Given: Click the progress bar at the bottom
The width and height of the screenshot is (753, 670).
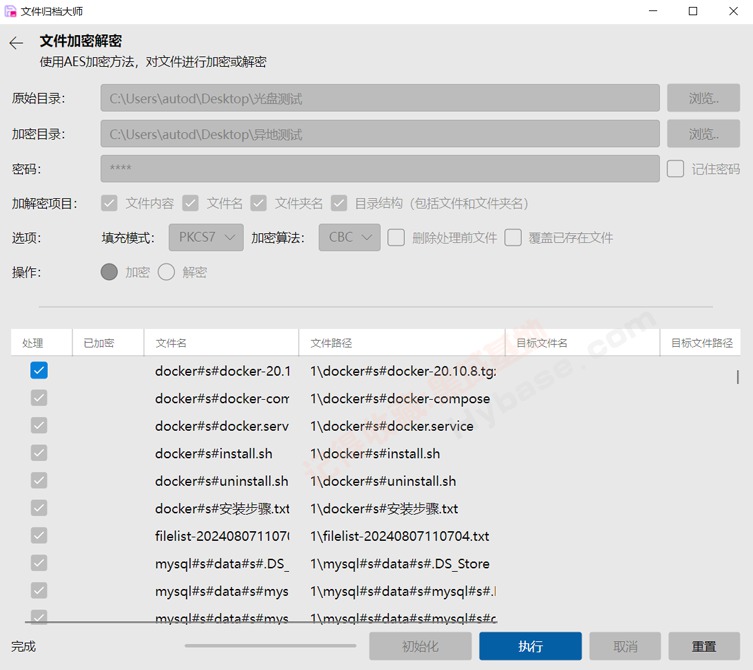Looking at the screenshot, I should tap(270, 646).
